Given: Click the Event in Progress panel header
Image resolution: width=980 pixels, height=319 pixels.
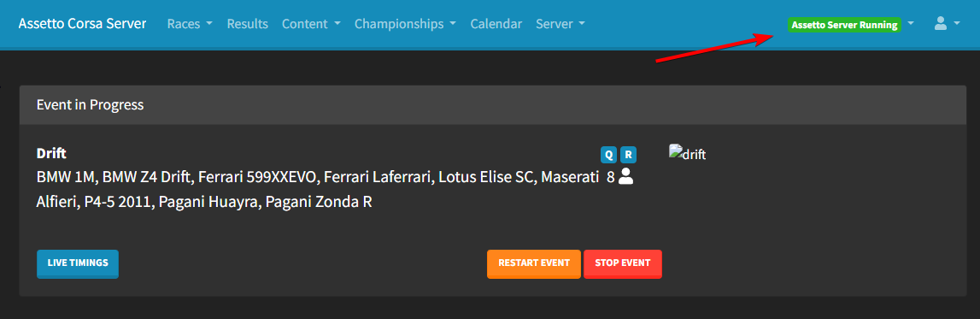Looking at the screenshot, I should tap(493, 105).
